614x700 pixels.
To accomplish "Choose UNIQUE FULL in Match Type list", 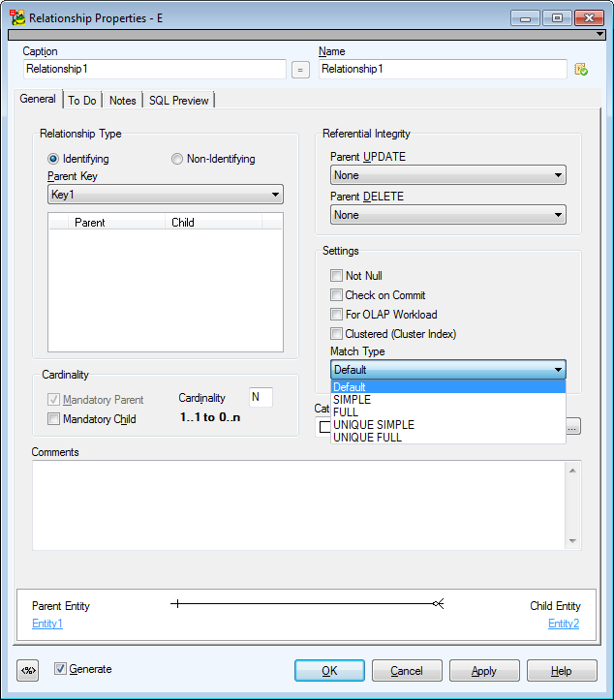I will pyautogui.click(x=447, y=437).
